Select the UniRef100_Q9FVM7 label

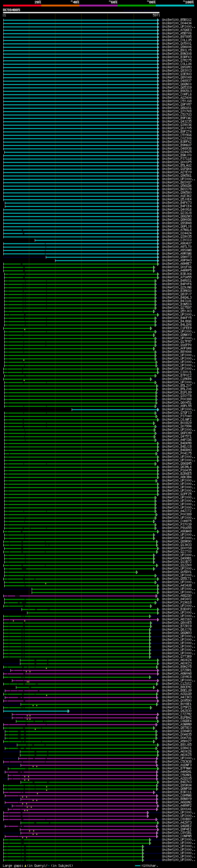click(x=177, y=104)
